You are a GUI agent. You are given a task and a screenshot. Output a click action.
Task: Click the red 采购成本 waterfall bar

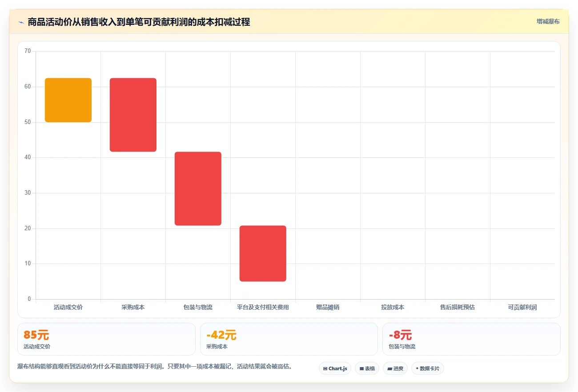pyautogui.click(x=133, y=115)
